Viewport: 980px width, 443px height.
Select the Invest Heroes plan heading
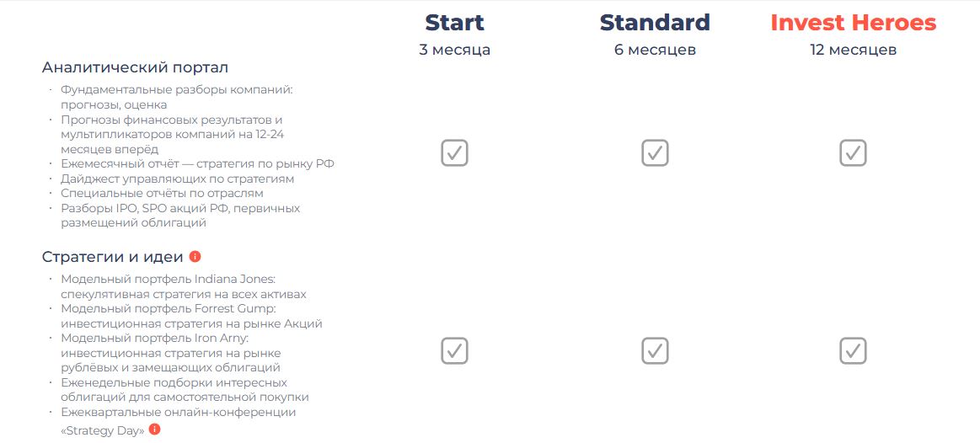853,23
